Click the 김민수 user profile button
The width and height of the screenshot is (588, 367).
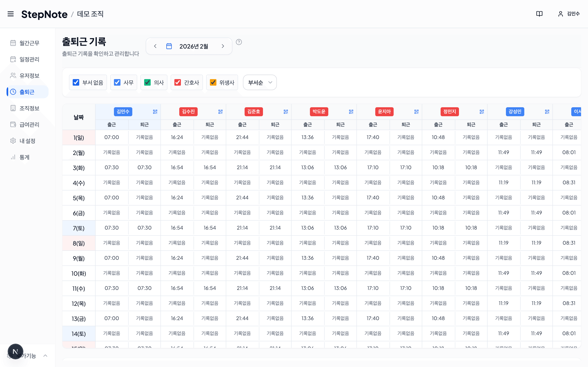[x=569, y=14]
